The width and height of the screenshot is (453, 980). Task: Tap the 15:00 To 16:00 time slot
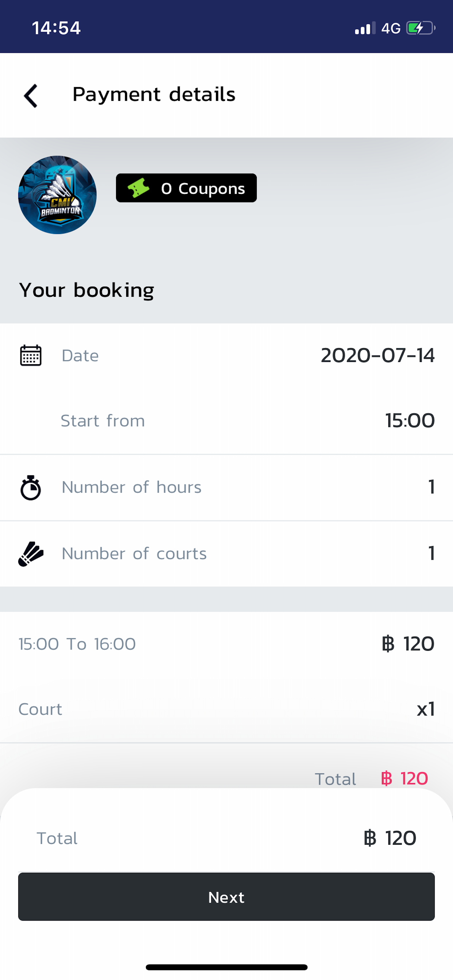[x=77, y=644]
